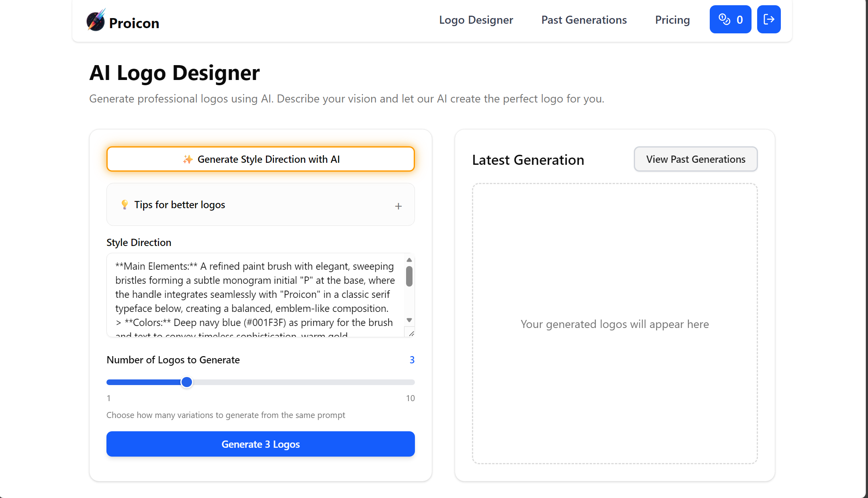Expand tips with the plus icon
The height and width of the screenshot is (498, 868).
[398, 206]
